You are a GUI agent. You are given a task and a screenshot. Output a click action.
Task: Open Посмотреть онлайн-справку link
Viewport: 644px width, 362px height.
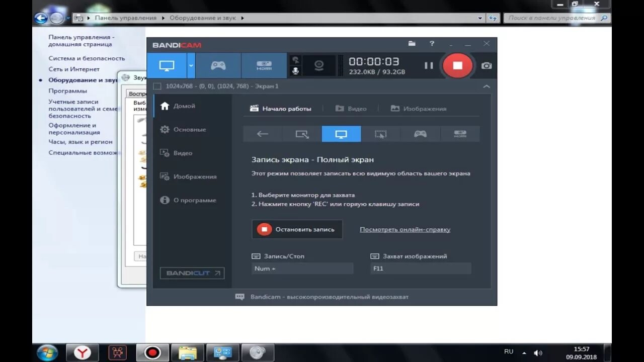(x=405, y=230)
